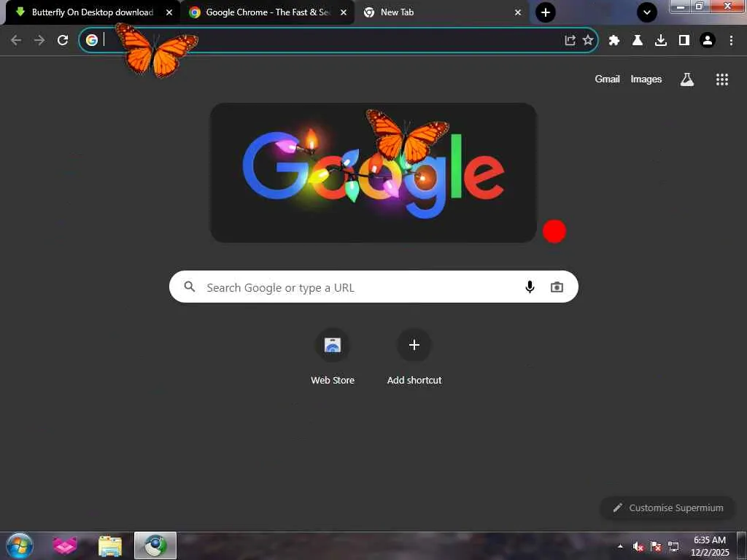Start voice search with the microphone
This screenshot has width=747, height=560.
[x=530, y=287]
